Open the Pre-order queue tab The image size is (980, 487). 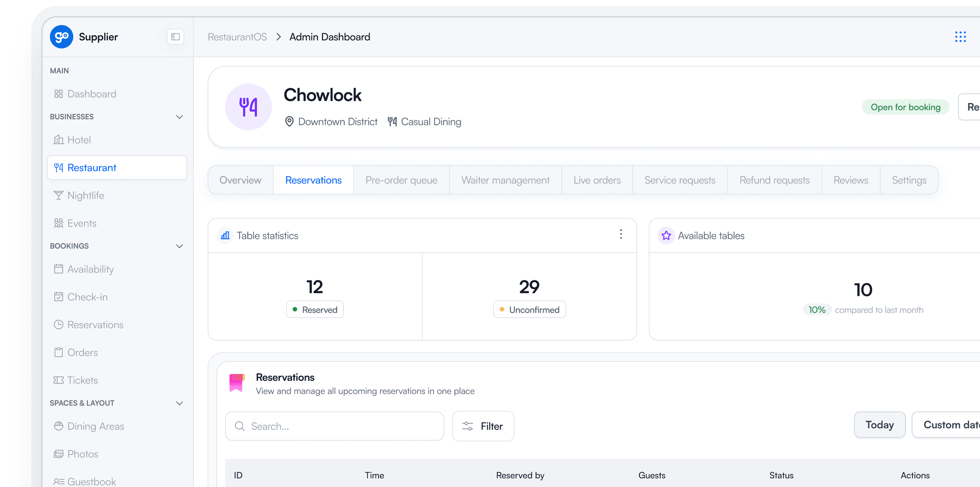pos(401,180)
